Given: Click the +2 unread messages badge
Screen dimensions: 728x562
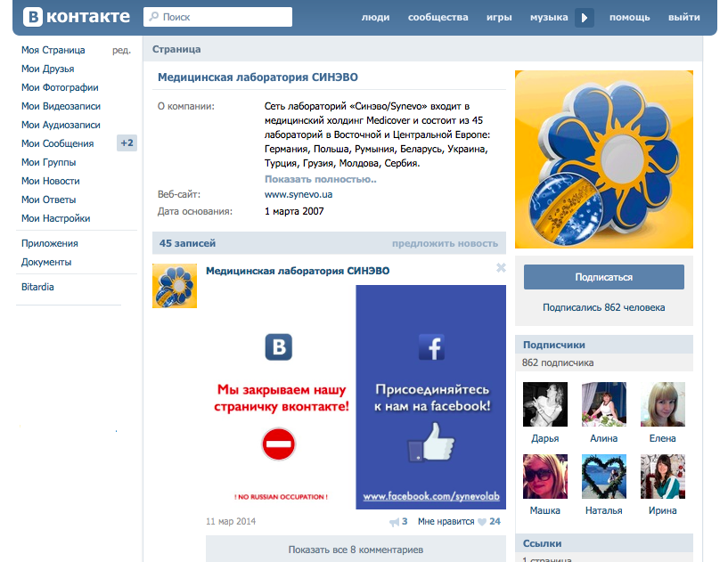Looking at the screenshot, I should click(x=127, y=143).
